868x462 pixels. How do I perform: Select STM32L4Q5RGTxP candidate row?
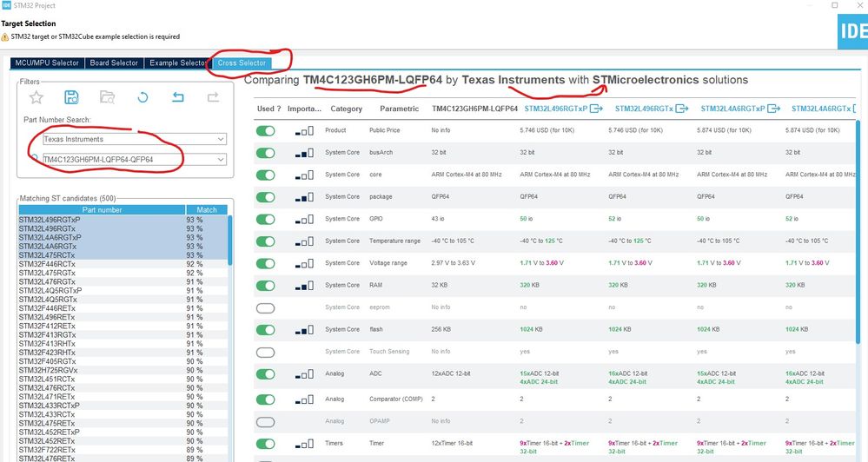123,290
